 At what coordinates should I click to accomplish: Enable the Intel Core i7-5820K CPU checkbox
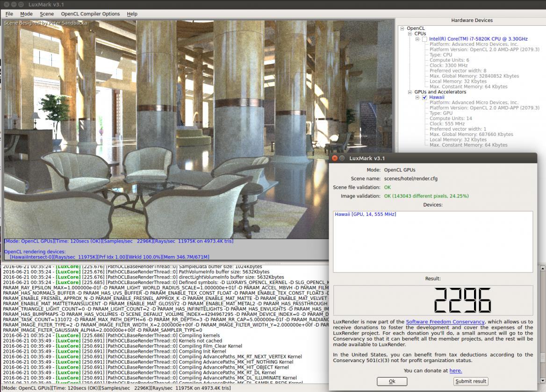pos(424,39)
